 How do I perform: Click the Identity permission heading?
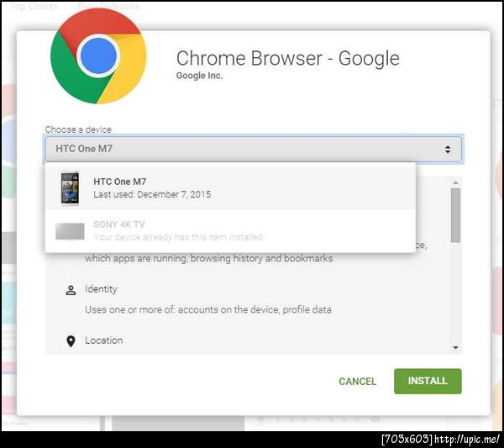click(101, 289)
